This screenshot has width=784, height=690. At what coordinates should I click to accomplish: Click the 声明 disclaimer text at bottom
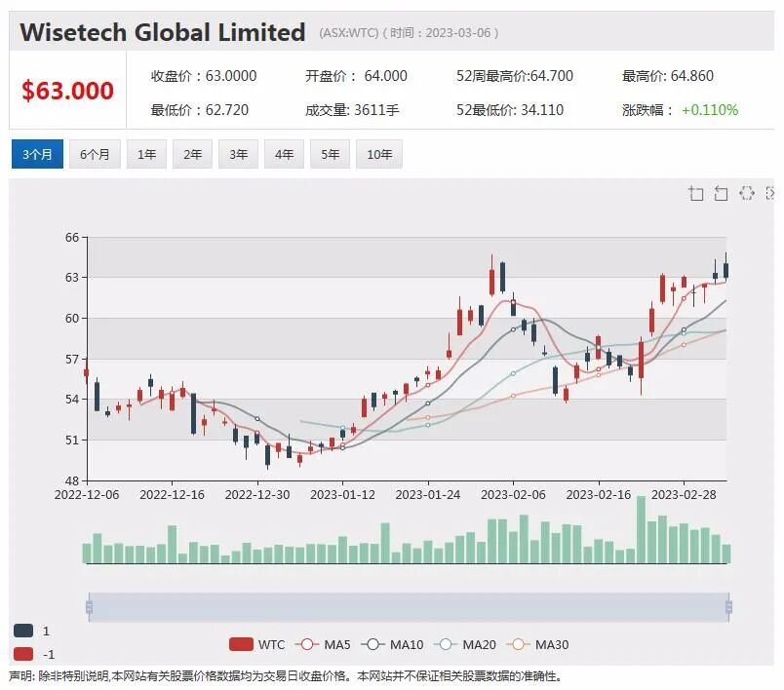pyautogui.click(x=286, y=676)
